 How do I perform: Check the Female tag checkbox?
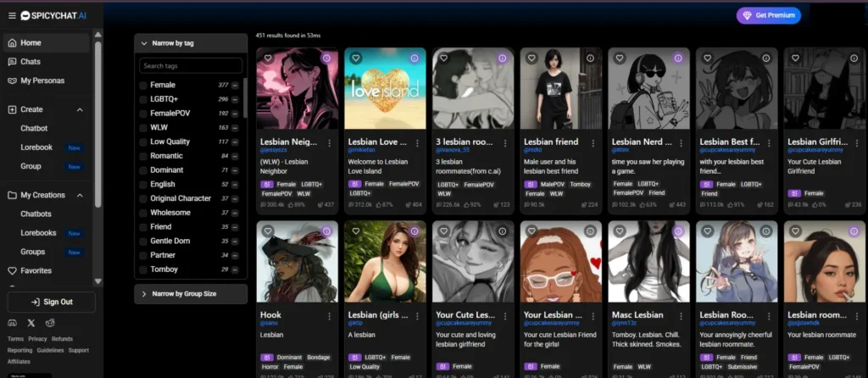[143, 85]
